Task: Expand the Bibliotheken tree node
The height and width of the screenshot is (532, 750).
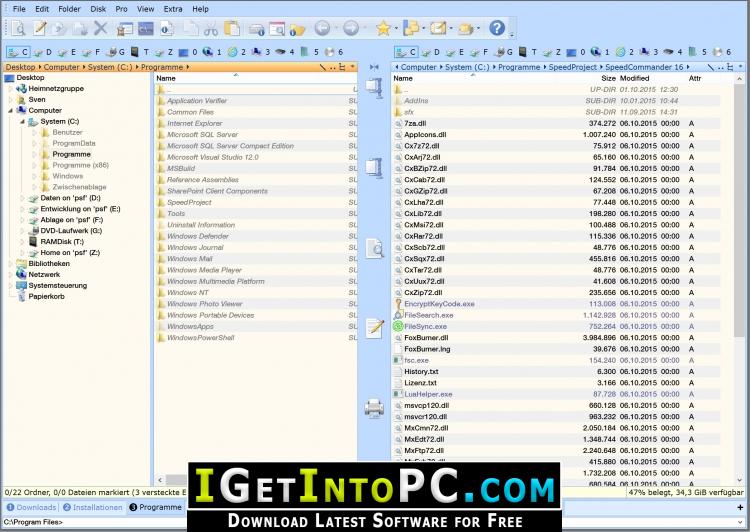Action: tap(11, 264)
